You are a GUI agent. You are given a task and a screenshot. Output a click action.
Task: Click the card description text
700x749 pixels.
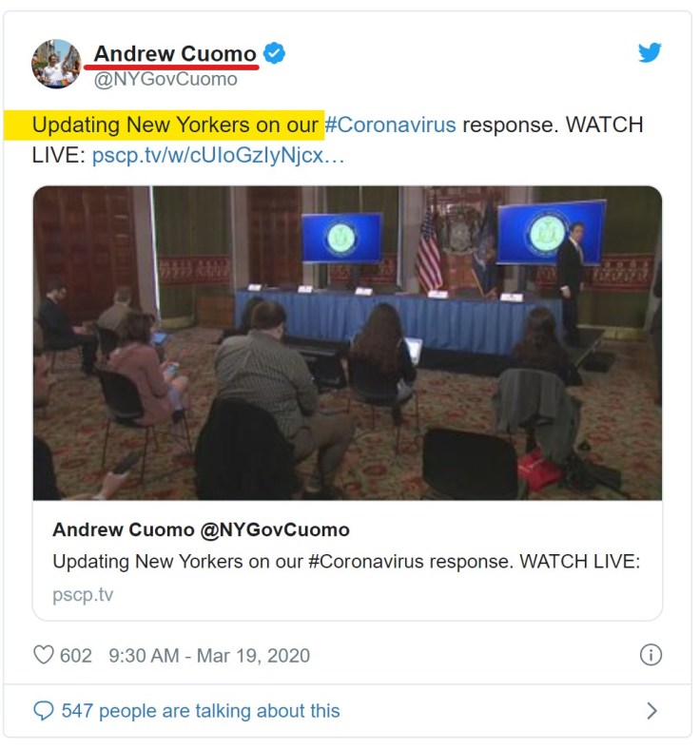346,561
